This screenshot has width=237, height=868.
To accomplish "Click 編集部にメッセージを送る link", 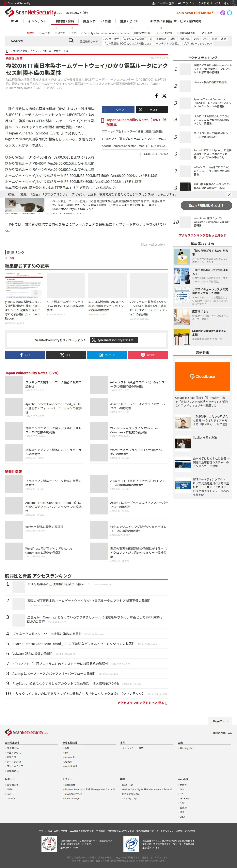I will 156,154.
